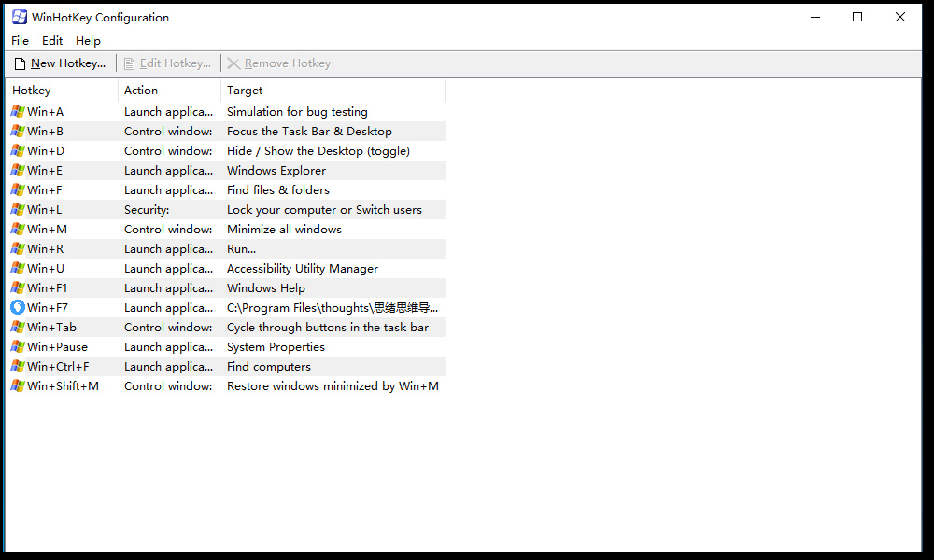
Task: Click the Remove Hotkey button label
Action: (x=288, y=63)
